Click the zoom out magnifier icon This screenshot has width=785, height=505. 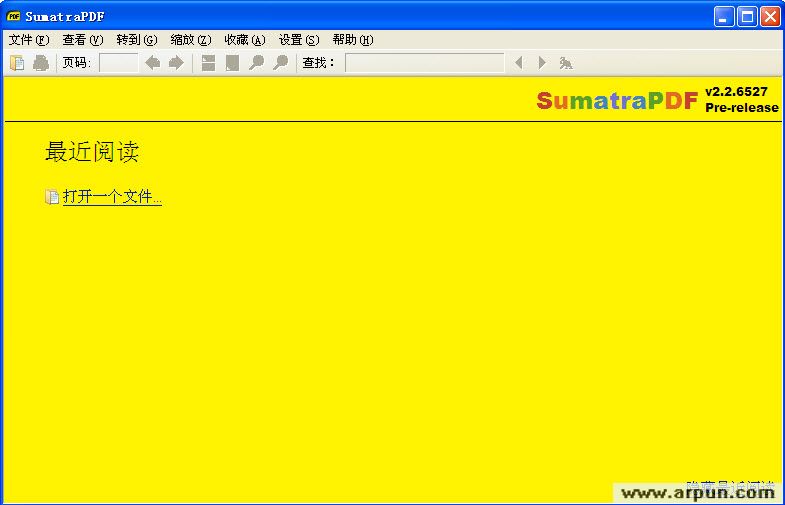(256, 63)
